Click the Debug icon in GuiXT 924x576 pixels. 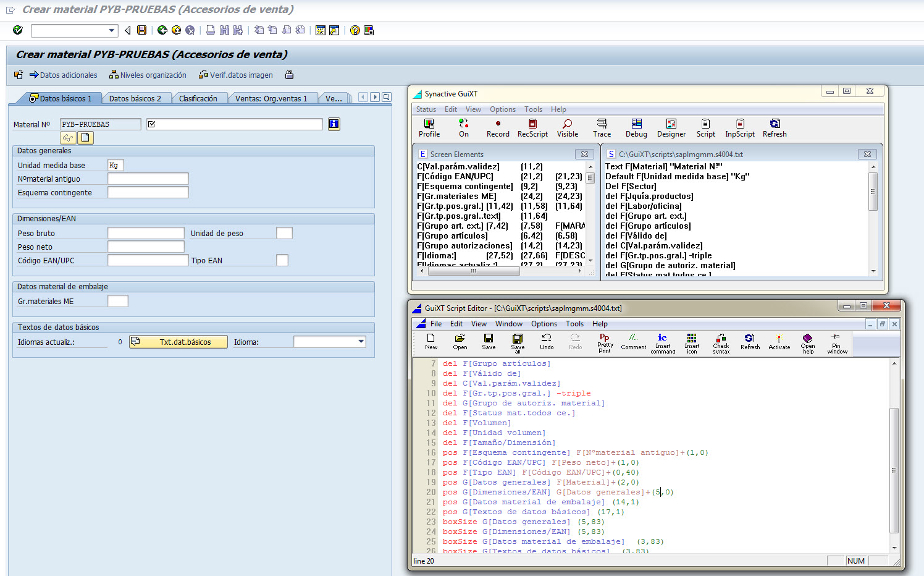point(636,128)
